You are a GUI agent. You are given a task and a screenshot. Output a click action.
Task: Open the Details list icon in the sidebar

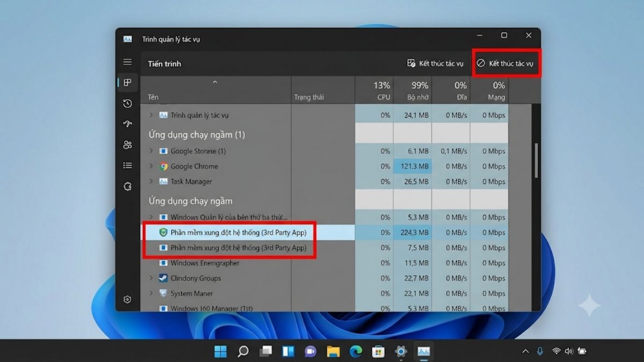click(127, 165)
